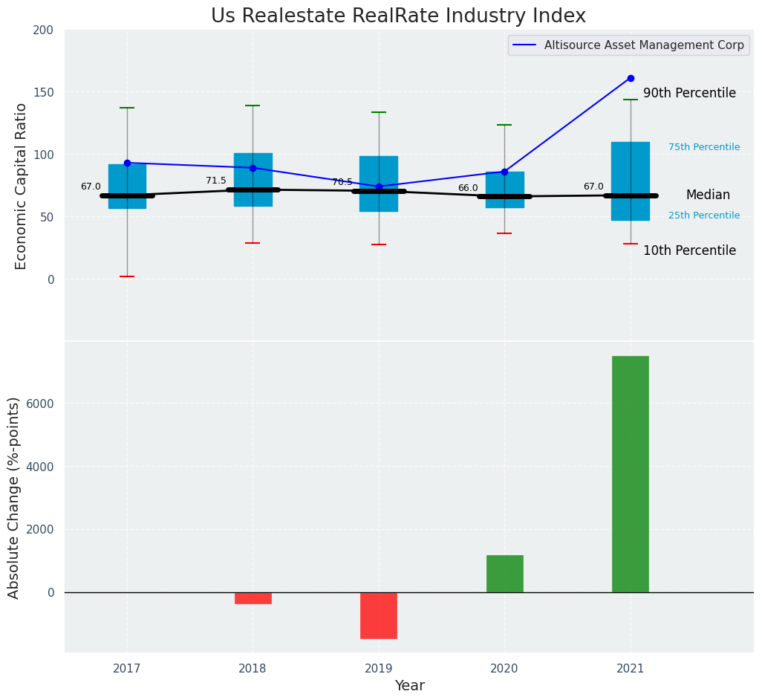Viewport: 762px width, 700px height.
Task: Select the green change bar for 2020
Action: click(x=504, y=574)
